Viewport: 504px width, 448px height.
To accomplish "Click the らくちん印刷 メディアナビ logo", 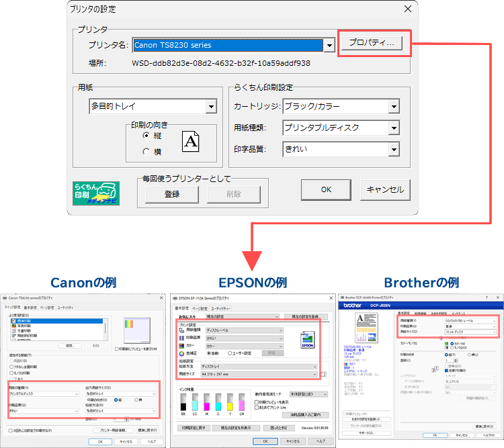I will [x=96, y=193].
